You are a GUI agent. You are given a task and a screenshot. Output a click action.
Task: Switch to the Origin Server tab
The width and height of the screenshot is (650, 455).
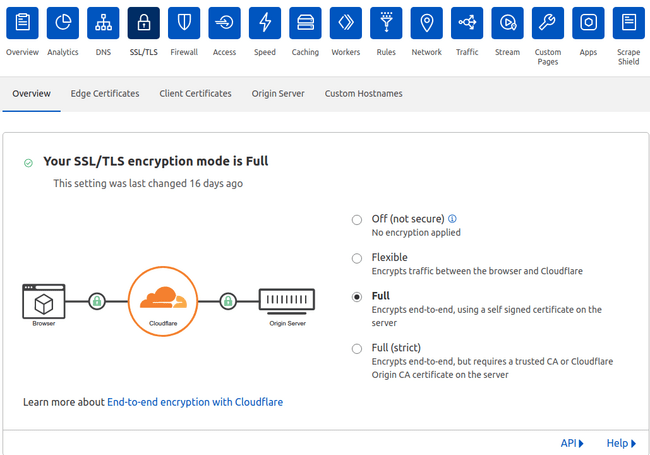click(278, 94)
